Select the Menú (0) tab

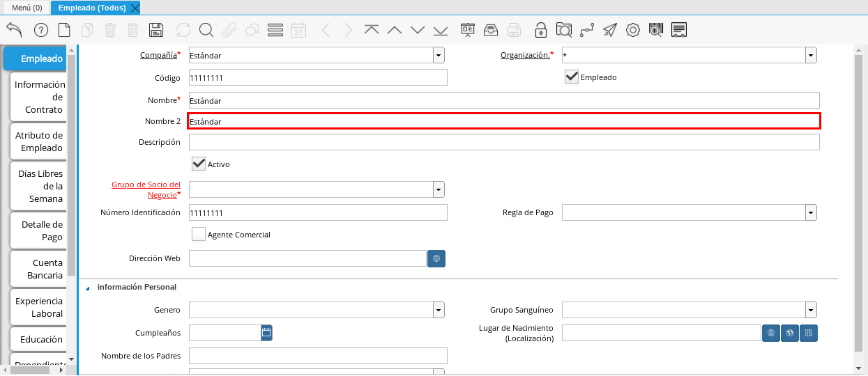click(x=26, y=8)
